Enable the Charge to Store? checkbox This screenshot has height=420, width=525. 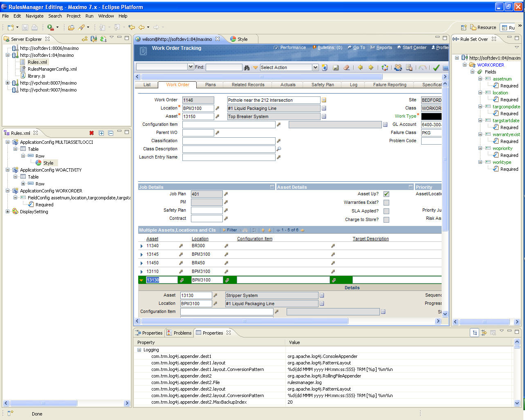[x=386, y=220]
